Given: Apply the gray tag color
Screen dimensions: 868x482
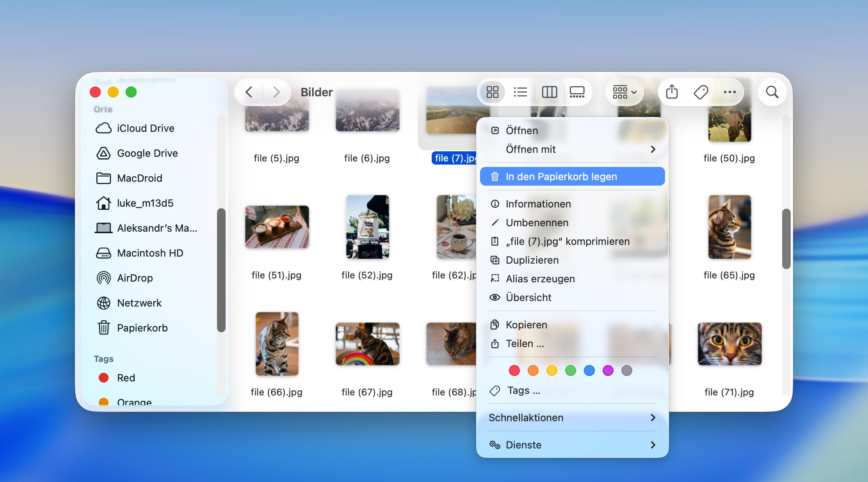Looking at the screenshot, I should [627, 370].
